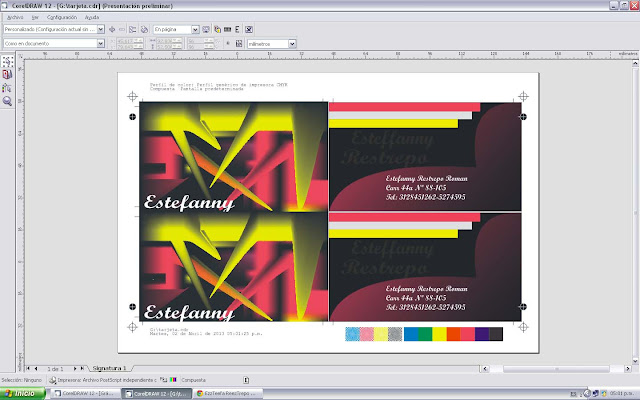Screen dimensions: 640x400
Task: Go to previous page arrow
Action: pyautogui.click(x=36, y=368)
